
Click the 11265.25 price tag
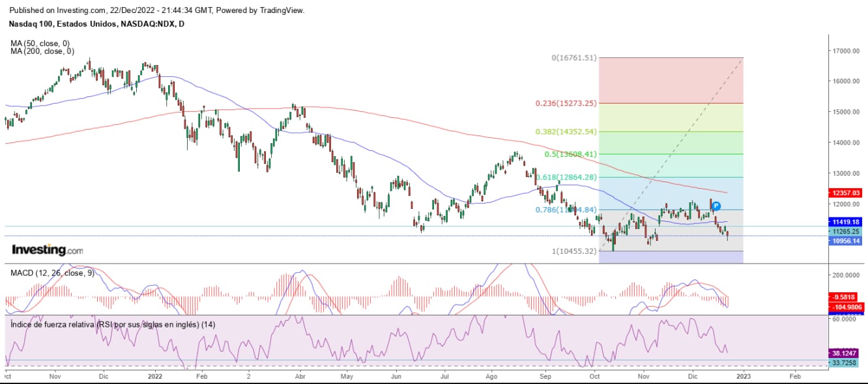coord(845,231)
